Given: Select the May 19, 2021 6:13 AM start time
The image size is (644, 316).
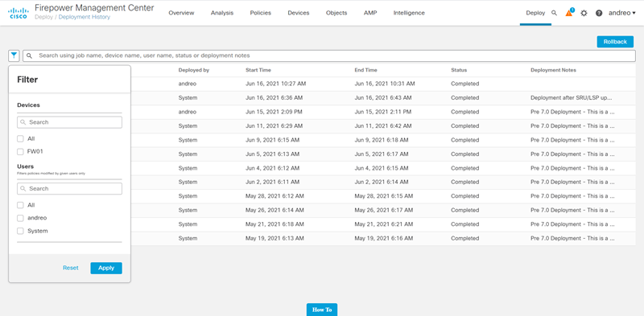Looking at the screenshot, I should coord(275,238).
